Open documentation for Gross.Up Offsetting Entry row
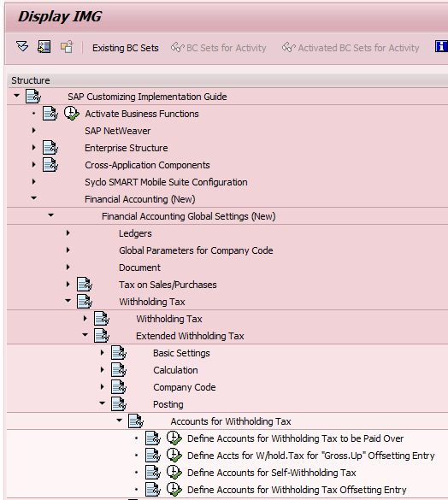The width and height of the screenshot is (448, 500). tap(153, 456)
